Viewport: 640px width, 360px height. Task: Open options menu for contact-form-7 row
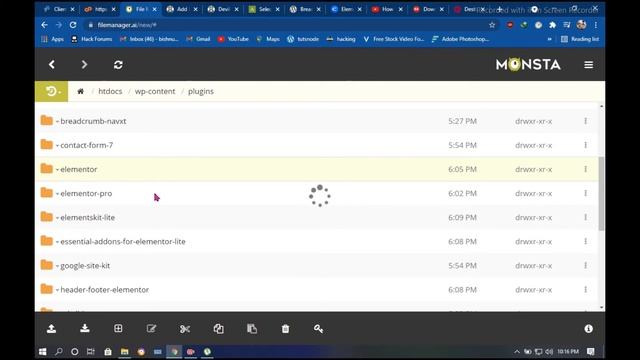585,145
